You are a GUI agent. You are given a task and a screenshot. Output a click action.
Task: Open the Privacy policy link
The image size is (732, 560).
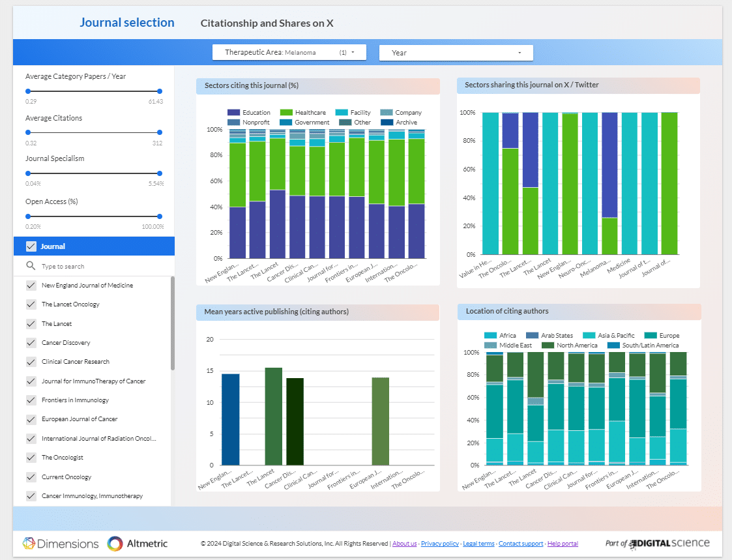(440, 544)
